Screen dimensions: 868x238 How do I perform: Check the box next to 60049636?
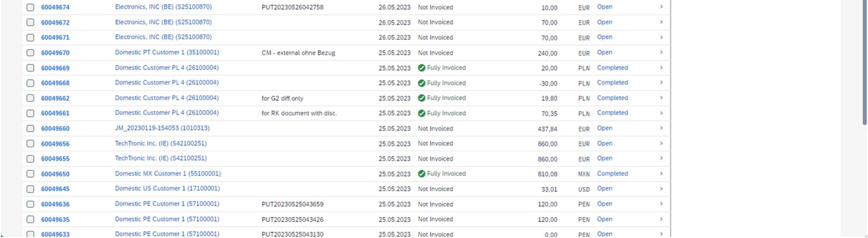click(30, 204)
